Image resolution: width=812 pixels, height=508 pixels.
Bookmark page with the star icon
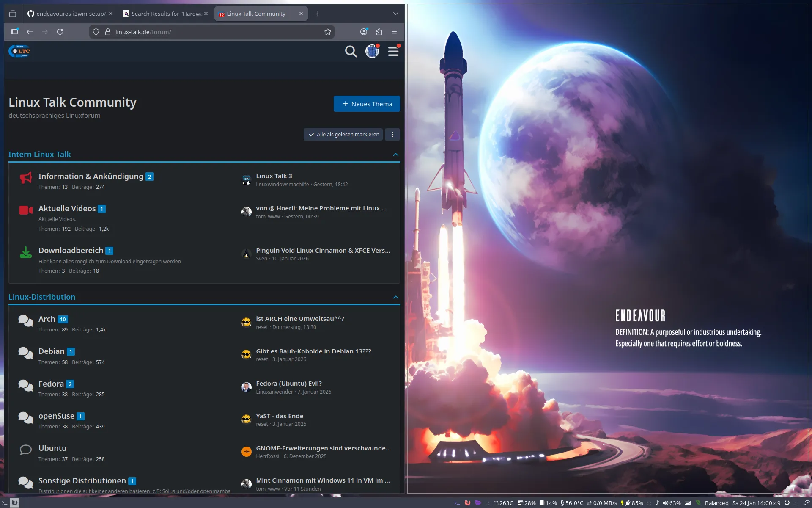point(327,32)
